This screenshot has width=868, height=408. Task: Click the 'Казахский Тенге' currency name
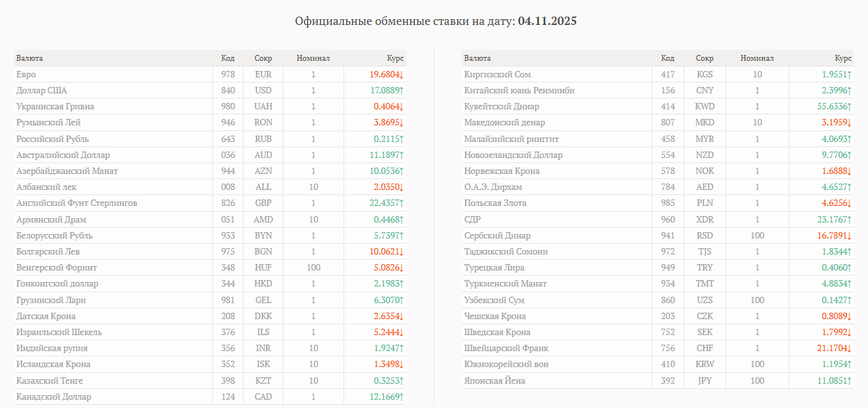[x=49, y=381]
